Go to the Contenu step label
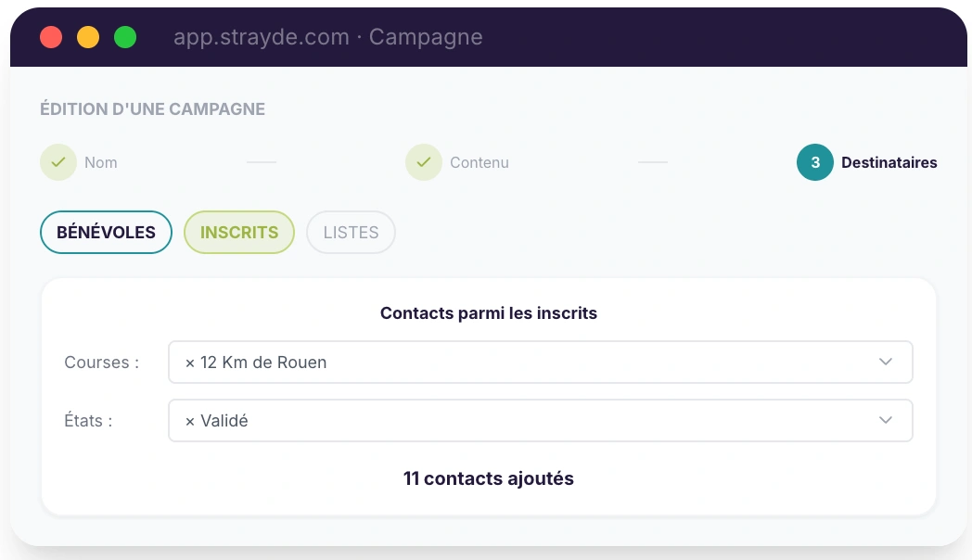 pos(480,162)
